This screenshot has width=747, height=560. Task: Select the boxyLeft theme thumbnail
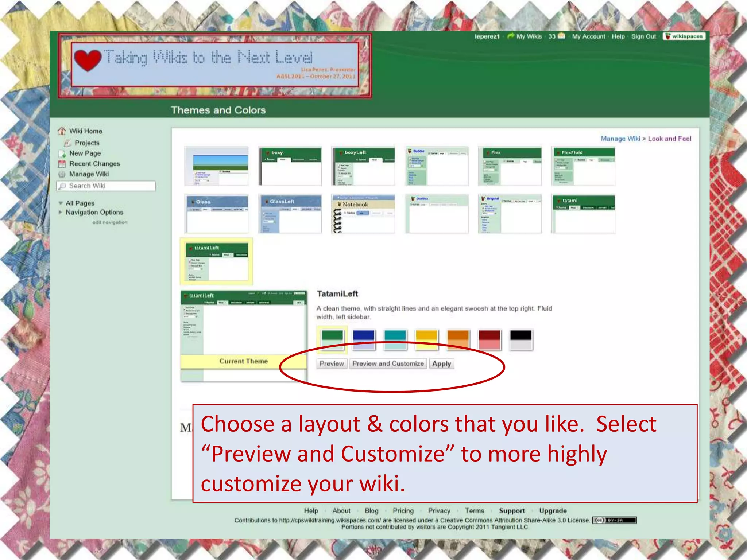coord(363,166)
